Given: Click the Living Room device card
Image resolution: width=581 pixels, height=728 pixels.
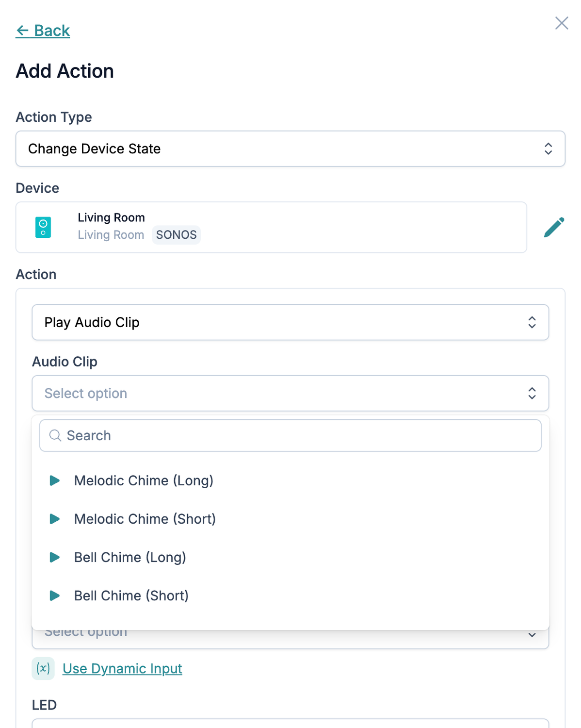Looking at the screenshot, I should pos(271,227).
